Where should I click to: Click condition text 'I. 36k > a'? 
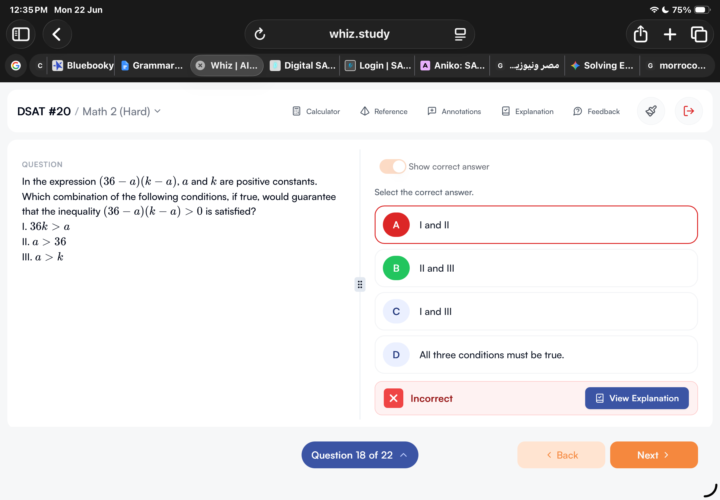pos(46,227)
